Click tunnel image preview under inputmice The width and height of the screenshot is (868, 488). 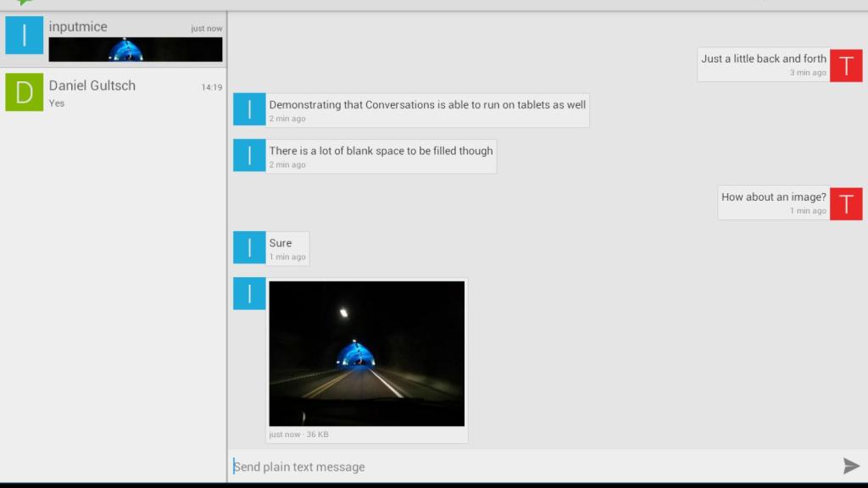coord(136,49)
